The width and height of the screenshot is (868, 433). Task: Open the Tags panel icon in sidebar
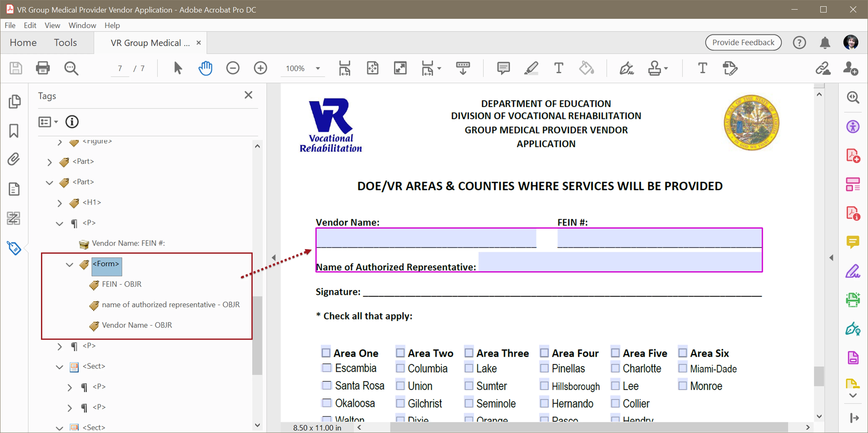(14, 248)
